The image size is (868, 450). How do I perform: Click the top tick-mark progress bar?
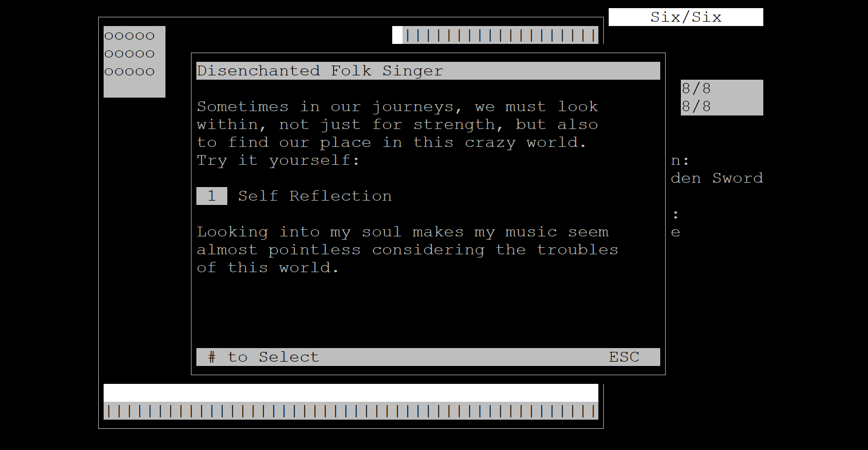pos(500,35)
